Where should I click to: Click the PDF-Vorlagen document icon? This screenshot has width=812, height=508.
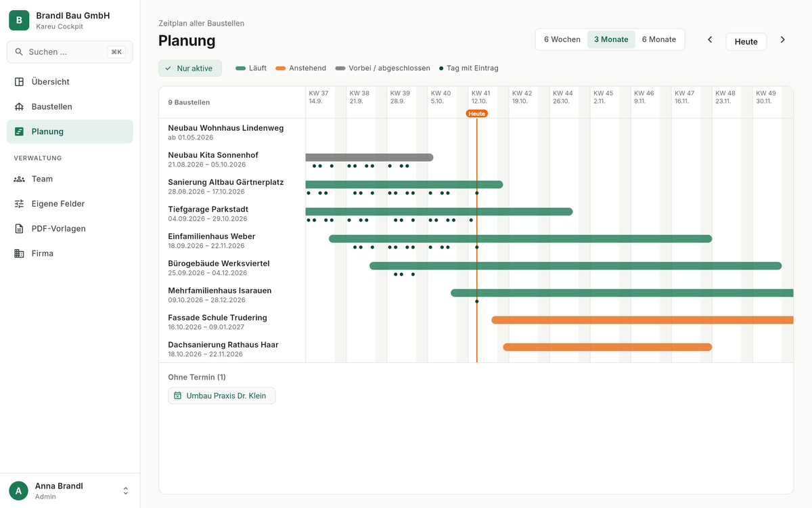(19, 229)
